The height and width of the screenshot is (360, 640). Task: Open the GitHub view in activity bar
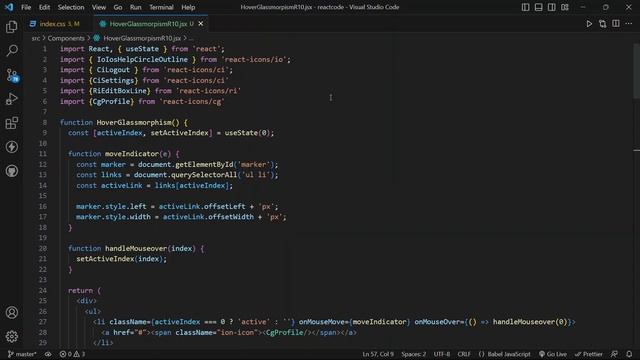[x=11, y=171]
